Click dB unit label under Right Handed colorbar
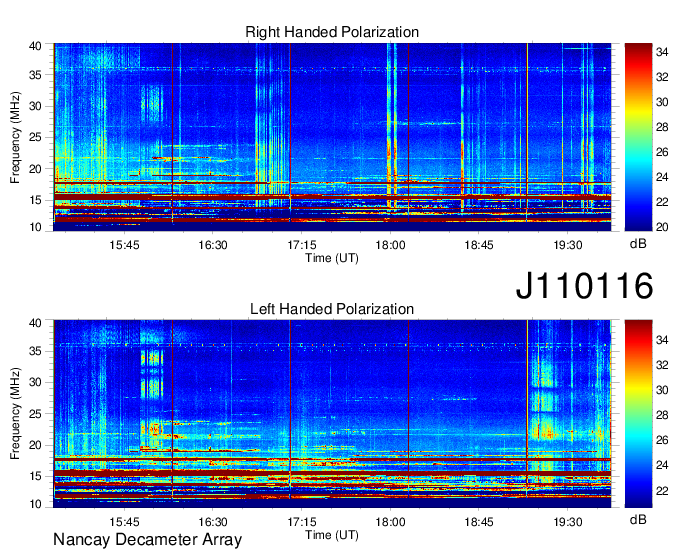 [x=638, y=244]
